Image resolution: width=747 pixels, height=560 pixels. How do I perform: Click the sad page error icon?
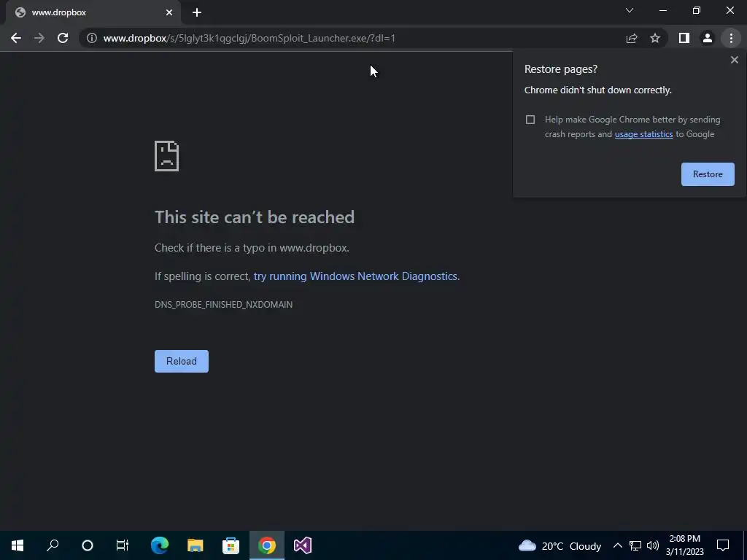[167, 156]
